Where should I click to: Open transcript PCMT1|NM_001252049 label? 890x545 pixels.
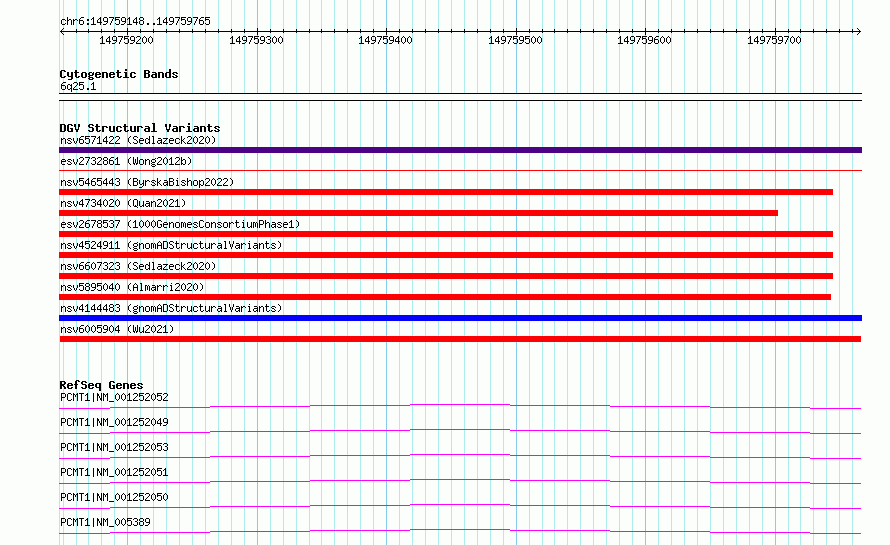(114, 422)
